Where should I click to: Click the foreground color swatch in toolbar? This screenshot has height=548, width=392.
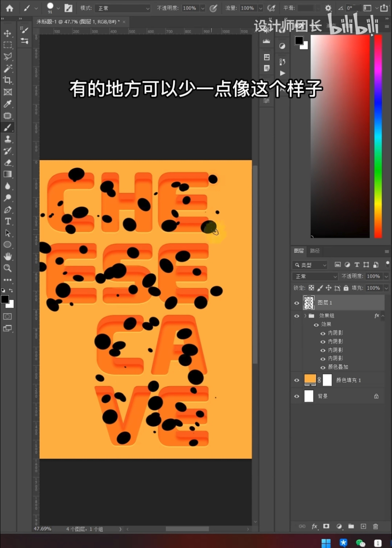[5, 299]
